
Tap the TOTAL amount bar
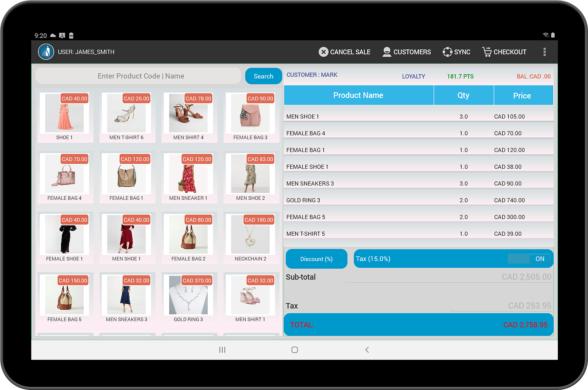[418, 325]
